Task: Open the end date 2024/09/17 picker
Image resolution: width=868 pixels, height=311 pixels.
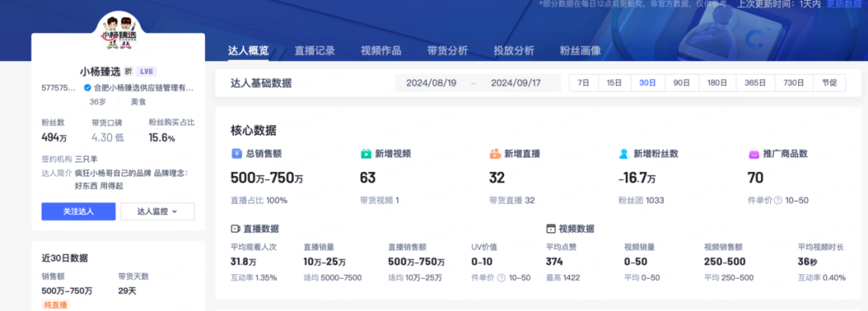Action: (x=516, y=83)
